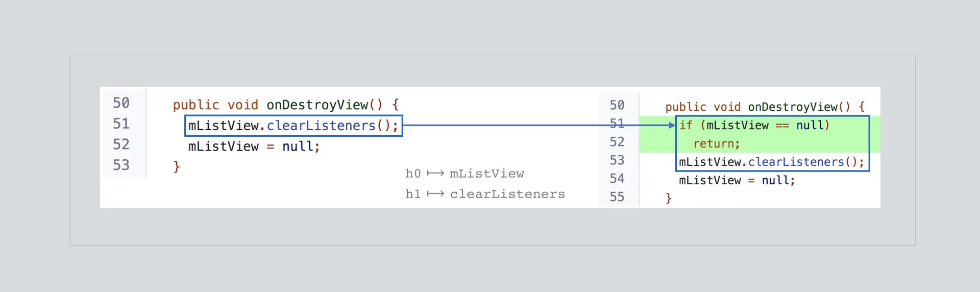Click the arrowhead pointing at the right code box
980x292 pixels.
pos(672,125)
